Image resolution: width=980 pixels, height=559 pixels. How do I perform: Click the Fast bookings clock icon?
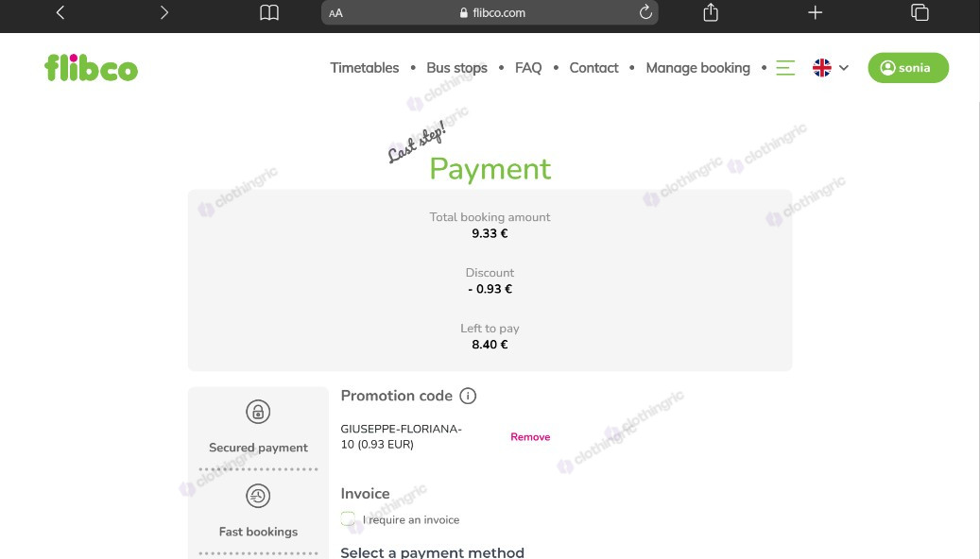pos(258,496)
